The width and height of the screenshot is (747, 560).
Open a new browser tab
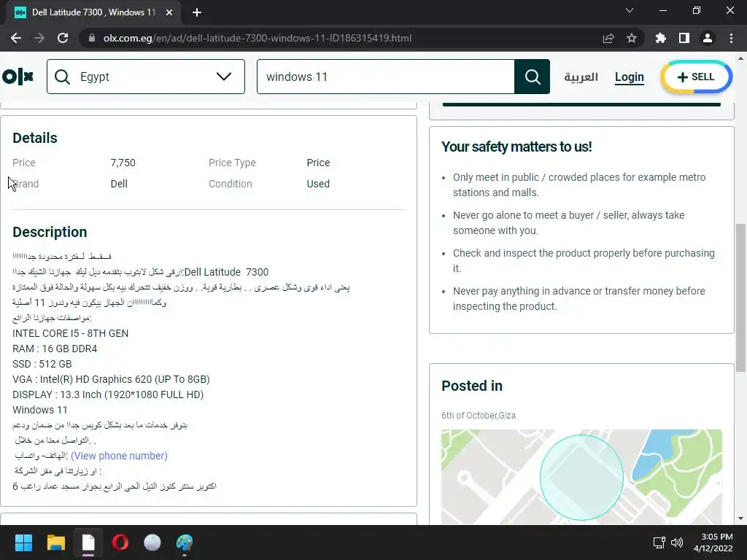197,12
